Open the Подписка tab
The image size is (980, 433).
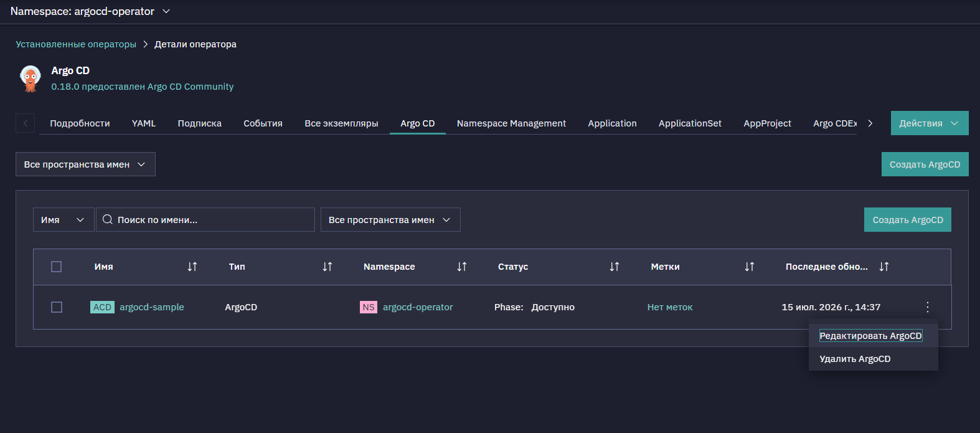pyautogui.click(x=199, y=123)
